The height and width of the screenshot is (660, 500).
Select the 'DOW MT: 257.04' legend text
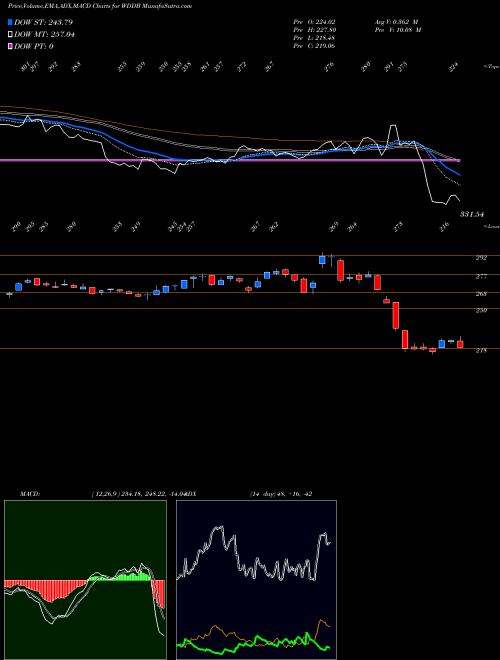point(44,35)
